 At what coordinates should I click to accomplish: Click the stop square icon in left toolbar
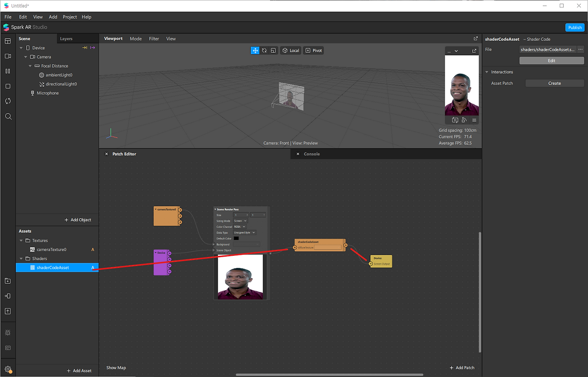[8, 86]
